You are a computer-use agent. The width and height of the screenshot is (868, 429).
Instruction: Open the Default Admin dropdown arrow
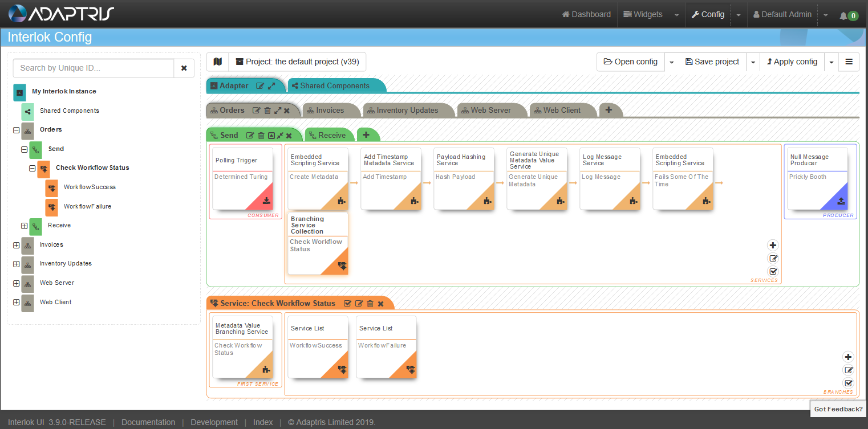(x=825, y=15)
